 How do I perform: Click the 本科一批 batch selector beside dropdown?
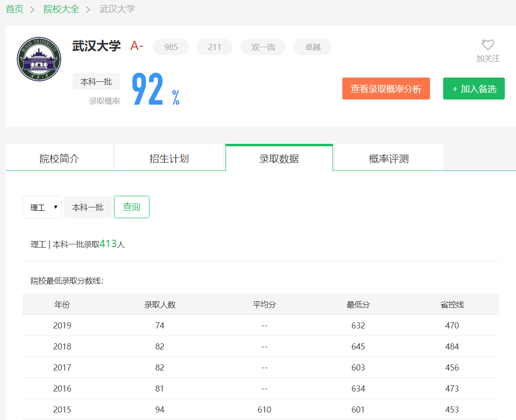pos(88,207)
